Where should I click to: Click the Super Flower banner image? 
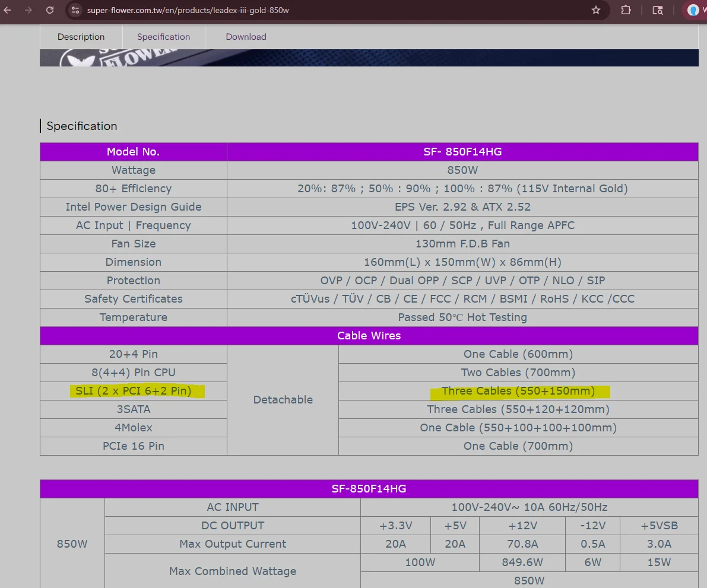[369, 58]
